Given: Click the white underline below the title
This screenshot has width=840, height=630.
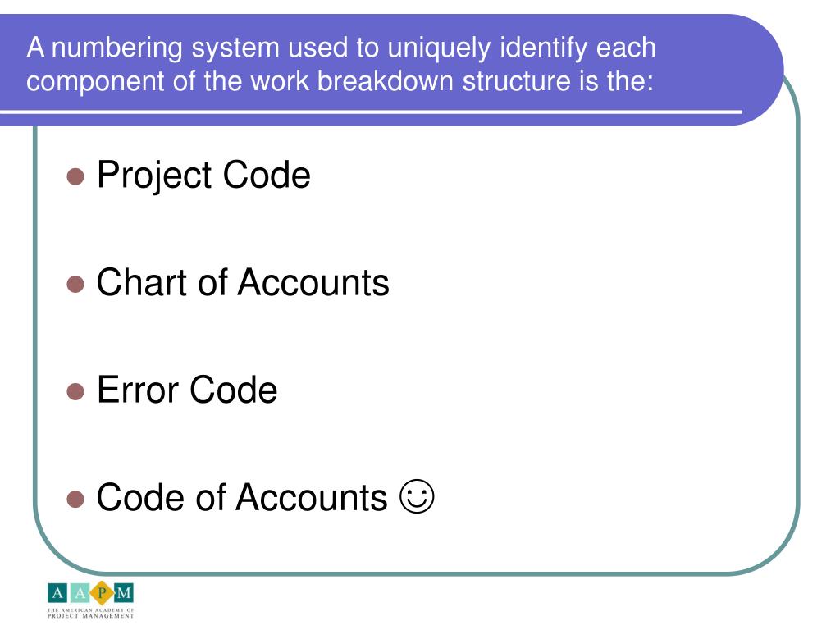Looking at the screenshot, I should (371, 112).
